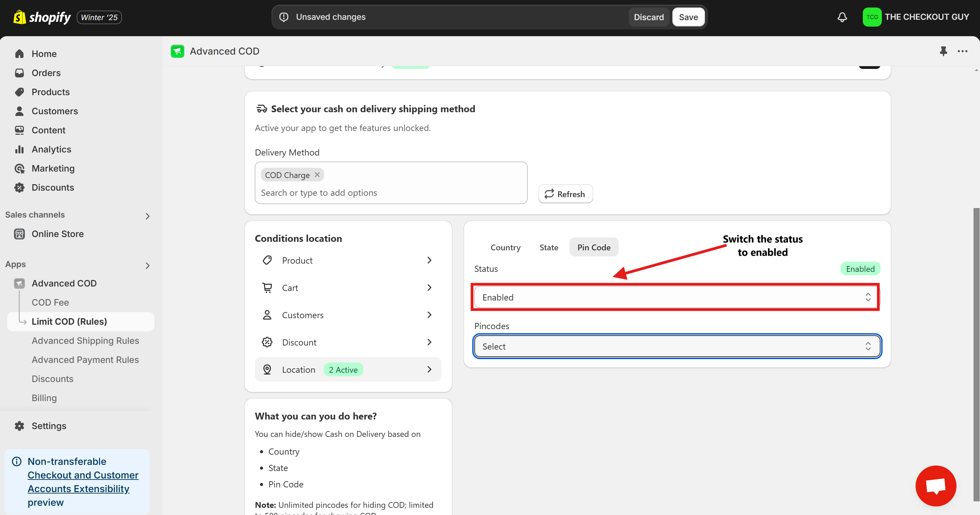Go to Orders page

46,73
